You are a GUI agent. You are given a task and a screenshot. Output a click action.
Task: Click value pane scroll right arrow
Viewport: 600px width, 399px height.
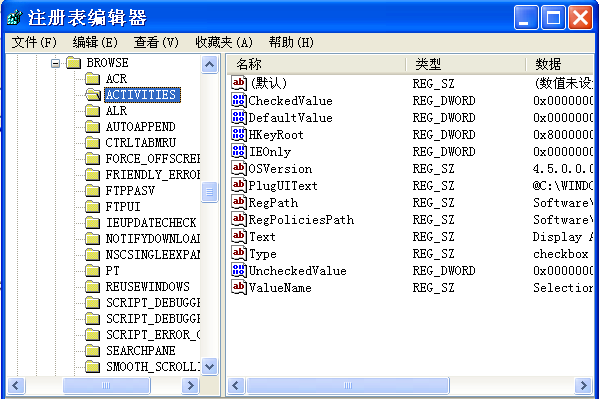pyautogui.click(x=584, y=385)
